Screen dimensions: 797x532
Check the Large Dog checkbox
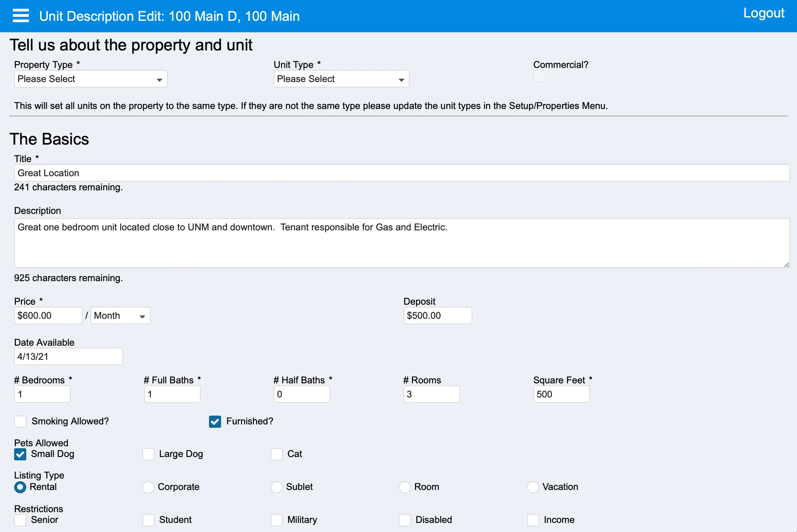click(x=148, y=454)
